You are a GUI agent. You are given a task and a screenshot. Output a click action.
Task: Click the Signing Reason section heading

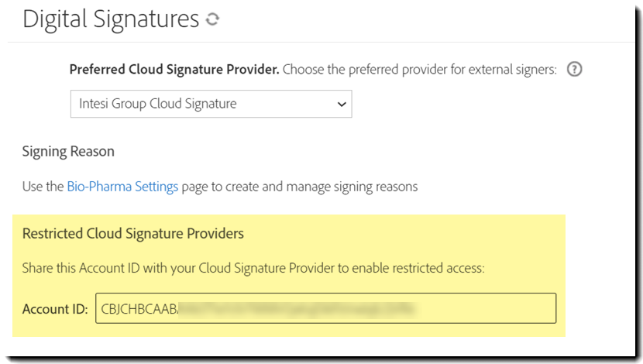(x=68, y=151)
